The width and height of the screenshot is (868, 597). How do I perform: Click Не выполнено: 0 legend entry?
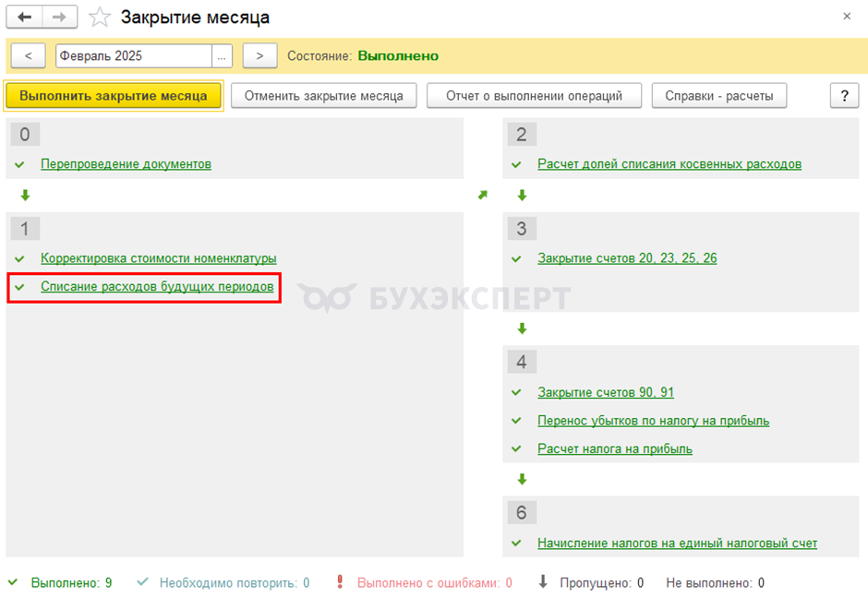[x=716, y=582]
